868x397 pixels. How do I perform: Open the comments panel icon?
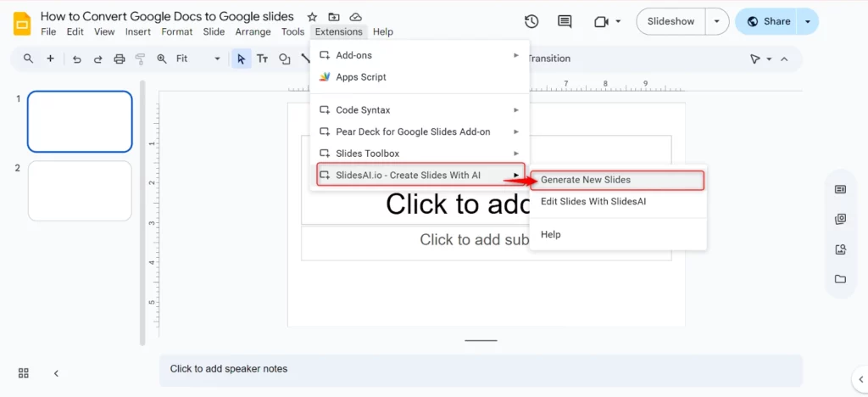coord(565,21)
